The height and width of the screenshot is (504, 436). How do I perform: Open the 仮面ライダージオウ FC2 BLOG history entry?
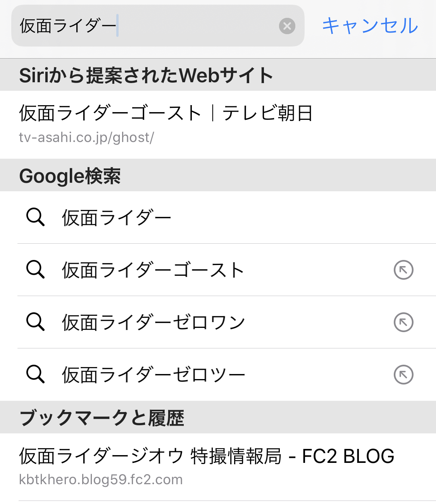(207, 456)
